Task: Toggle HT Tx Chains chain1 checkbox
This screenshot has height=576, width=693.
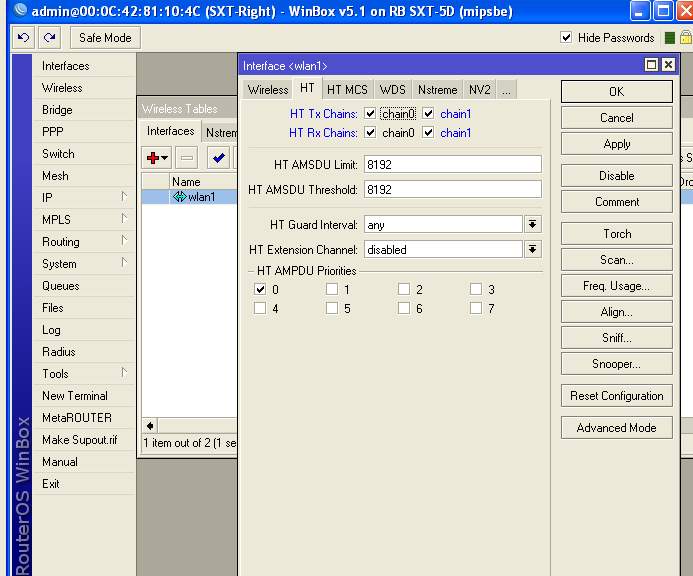Action: click(428, 114)
